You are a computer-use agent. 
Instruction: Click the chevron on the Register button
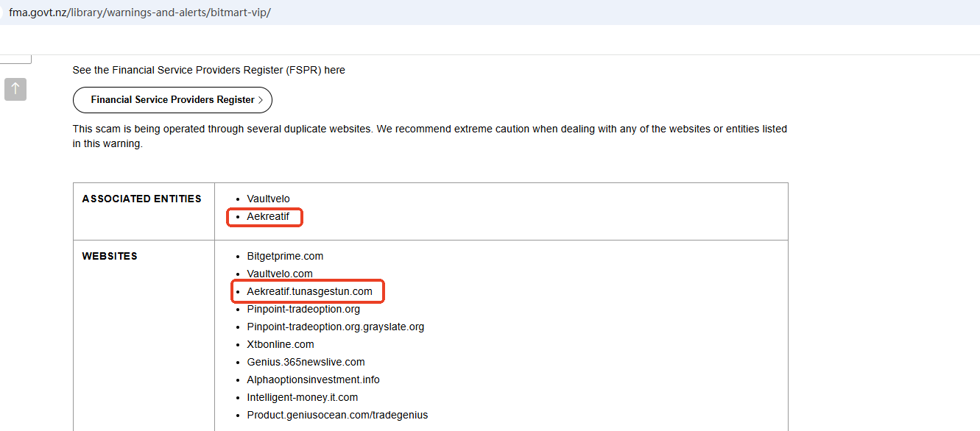click(261, 100)
